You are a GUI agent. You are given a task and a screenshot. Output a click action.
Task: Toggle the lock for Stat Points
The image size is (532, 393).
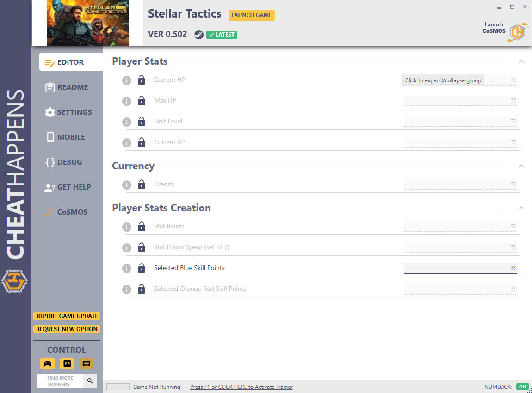(142, 226)
